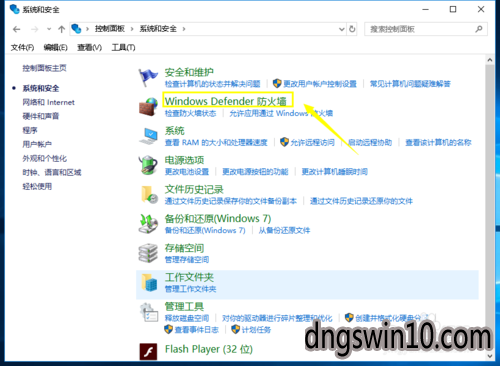Open the recent locations dropdown arrow
The width and height of the screenshot is (500, 366).
[49, 29]
